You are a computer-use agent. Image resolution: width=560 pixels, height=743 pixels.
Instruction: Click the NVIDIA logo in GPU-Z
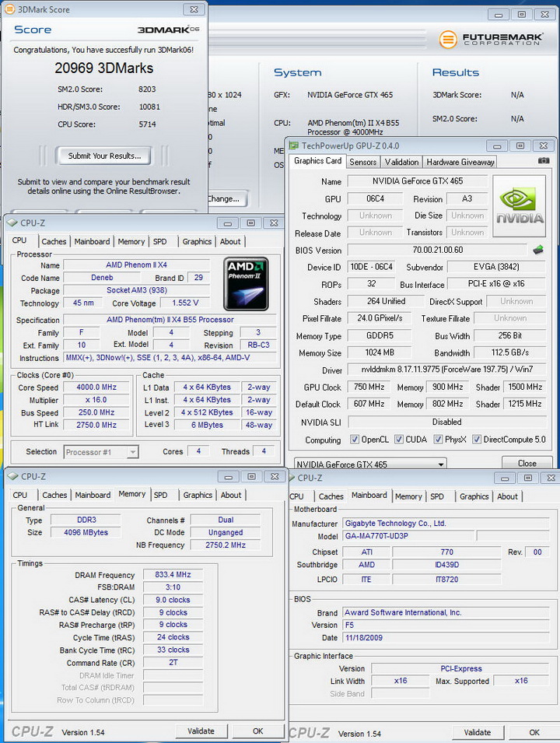(520, 206)
